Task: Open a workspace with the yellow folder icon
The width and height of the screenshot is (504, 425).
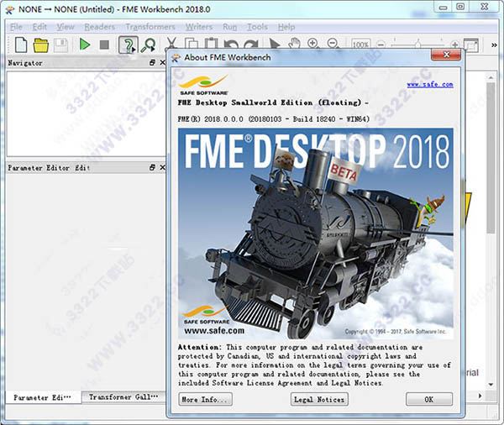Action: click(x=41, y=45)
